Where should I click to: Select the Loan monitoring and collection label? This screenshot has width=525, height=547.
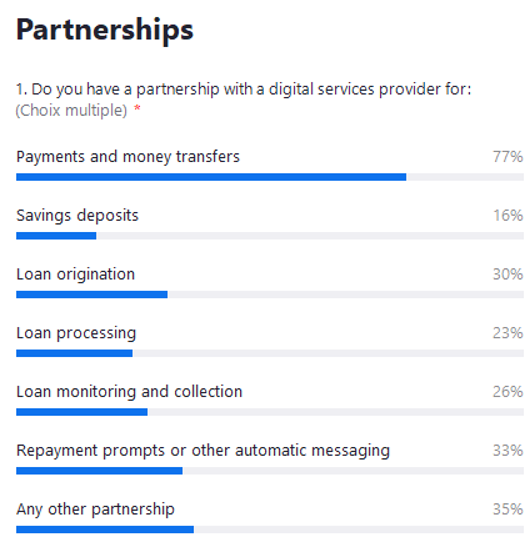tap(129, 392)
